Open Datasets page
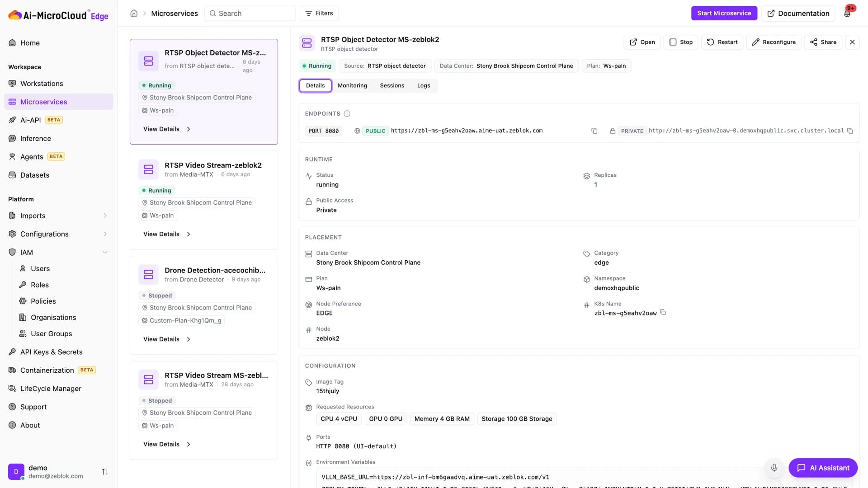The height and width of the screenshot is (488, 868). point(59,175)
